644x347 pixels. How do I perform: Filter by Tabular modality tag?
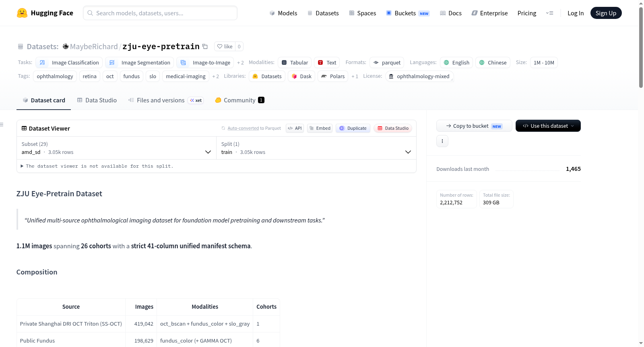tap(295, 62)
